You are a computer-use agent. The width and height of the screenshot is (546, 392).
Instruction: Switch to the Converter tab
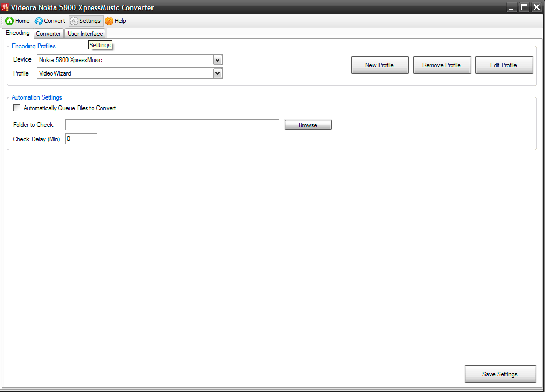48,33
